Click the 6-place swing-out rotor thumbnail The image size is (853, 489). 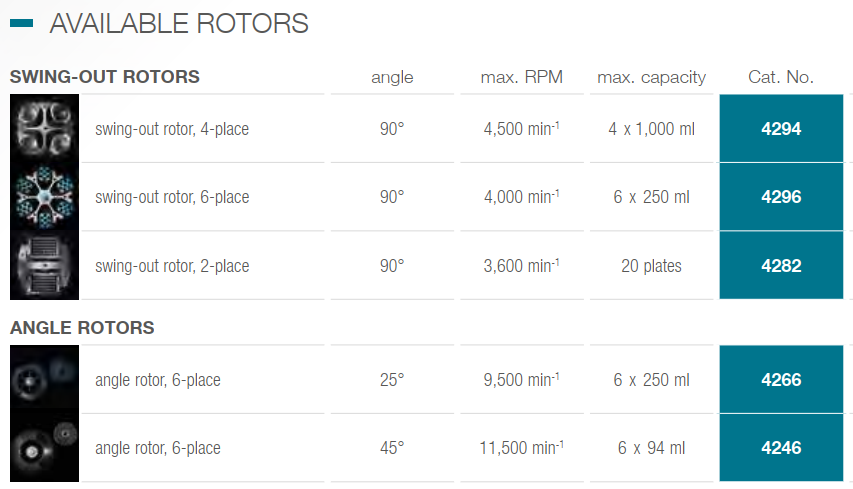coord(44,197)
